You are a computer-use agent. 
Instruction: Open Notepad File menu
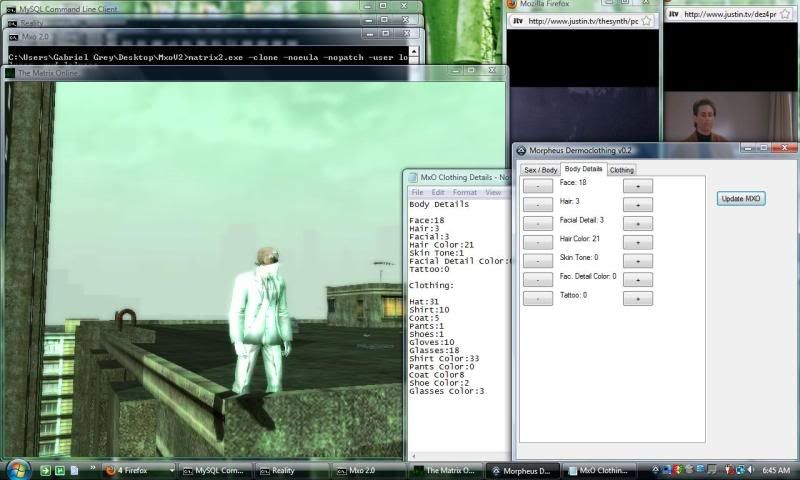click(x=417, y=192)
